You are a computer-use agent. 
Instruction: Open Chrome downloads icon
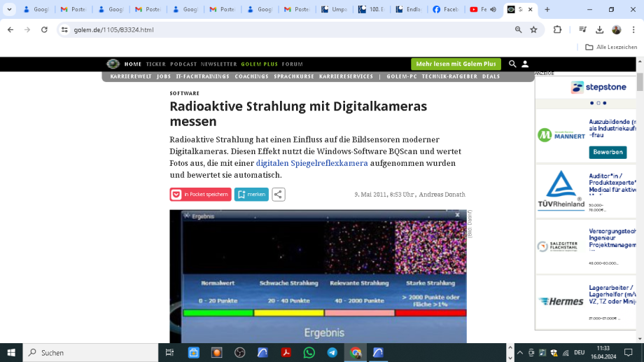click(599, 30)
